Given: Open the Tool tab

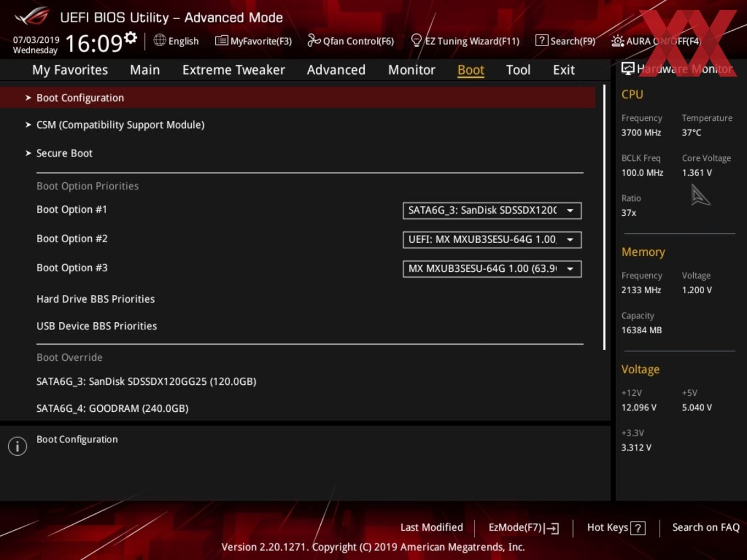Looking at the screenshot, I should (x=518, y=70).
